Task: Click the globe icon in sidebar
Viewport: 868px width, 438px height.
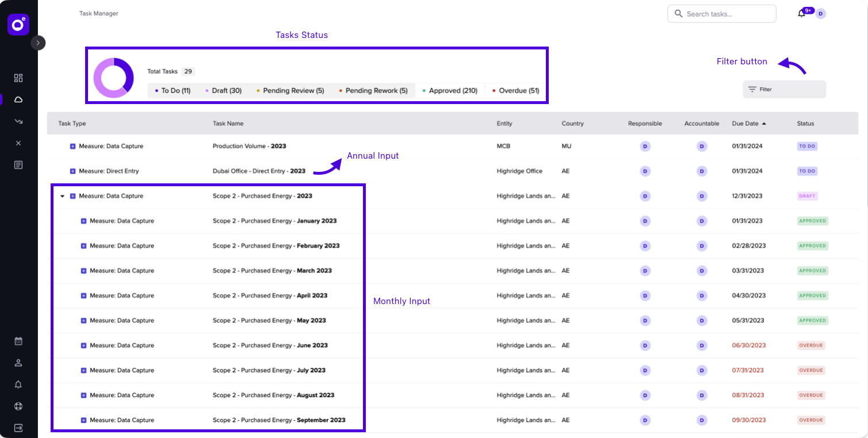Action: pos(18,406)
